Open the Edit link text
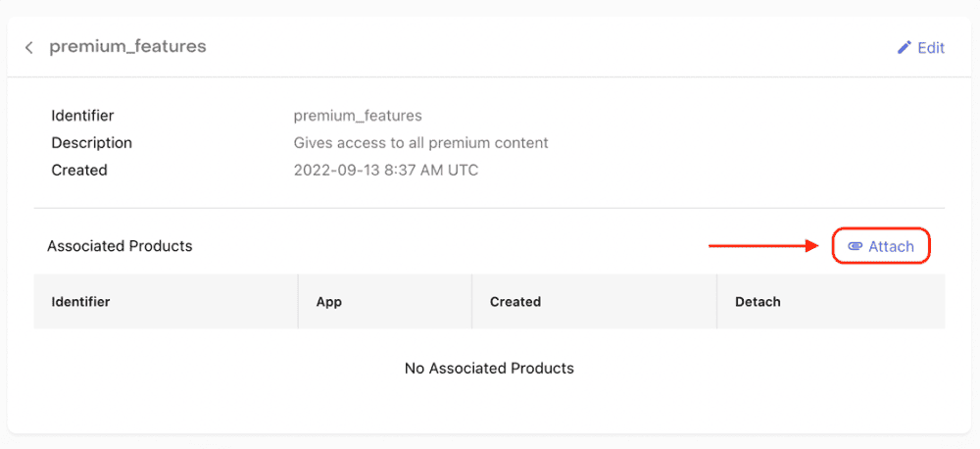 (931, 47)
